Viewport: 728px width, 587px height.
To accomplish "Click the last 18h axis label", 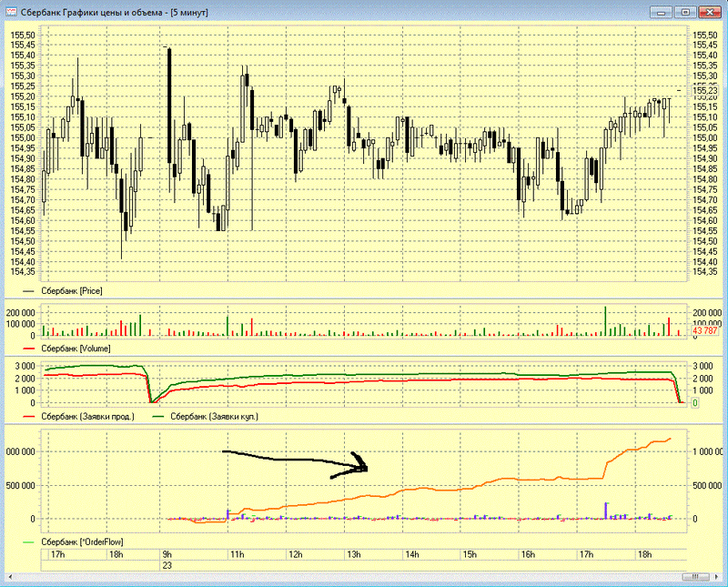I will 644,554.
